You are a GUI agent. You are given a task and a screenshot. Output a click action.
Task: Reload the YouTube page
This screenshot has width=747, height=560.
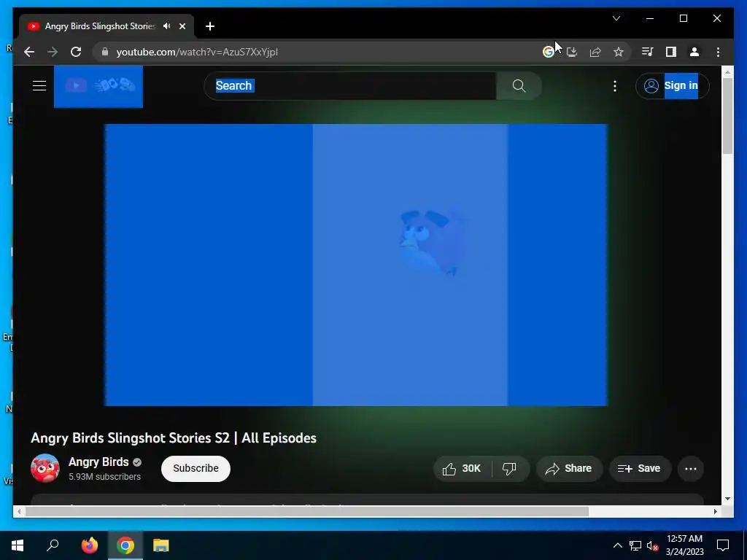tap(76, 52)
